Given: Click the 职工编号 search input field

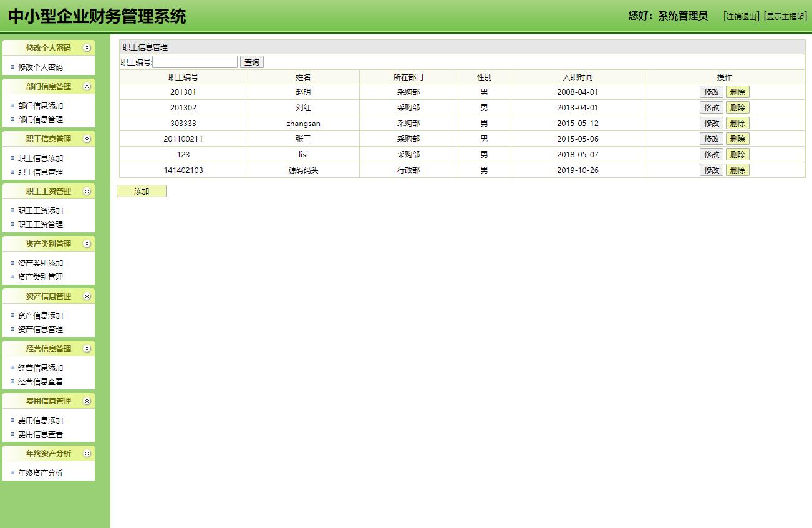Looking at the screenshot, I should (x=195, y=61).
